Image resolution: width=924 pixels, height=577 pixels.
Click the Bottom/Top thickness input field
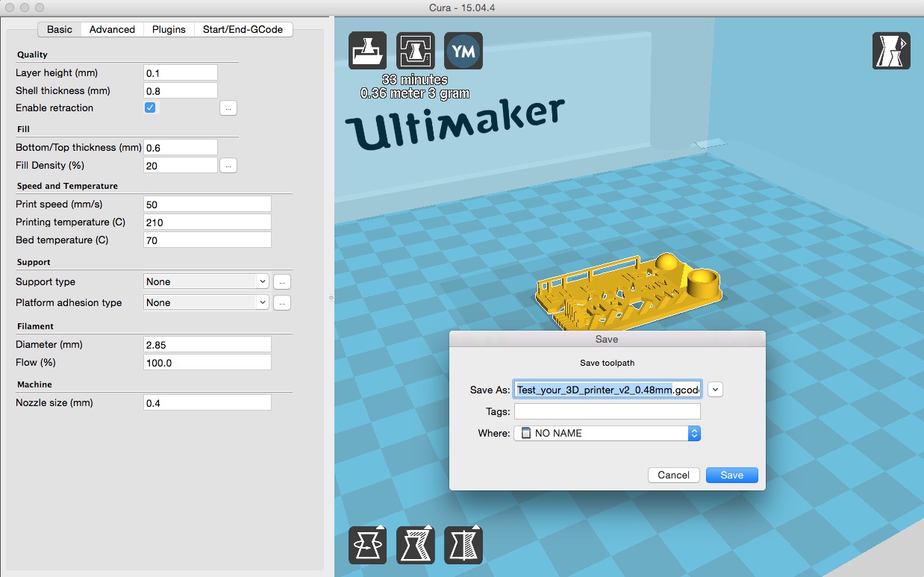click(x=181, y=147)
